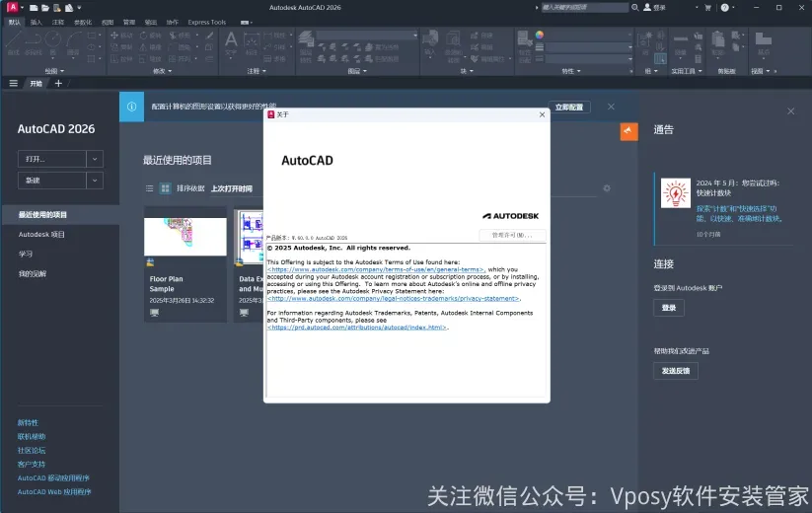812x513 pixels.
Task: Click the 发送反馈 (Send feedback) button
Action: (675, 371)
